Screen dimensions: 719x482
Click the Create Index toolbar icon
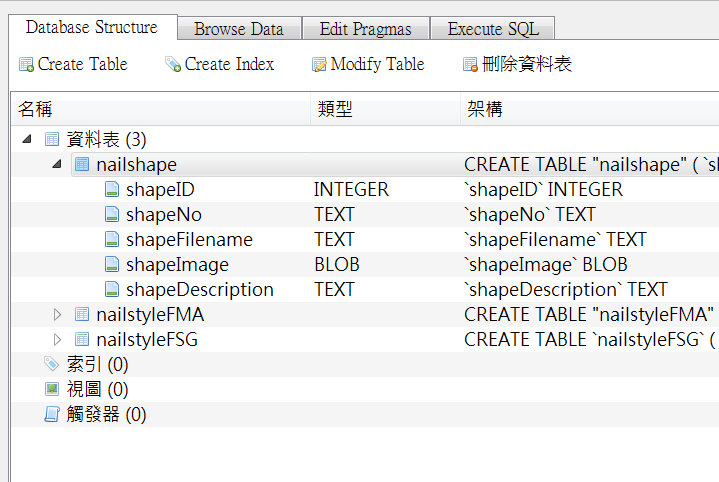(x=173, y=65)
